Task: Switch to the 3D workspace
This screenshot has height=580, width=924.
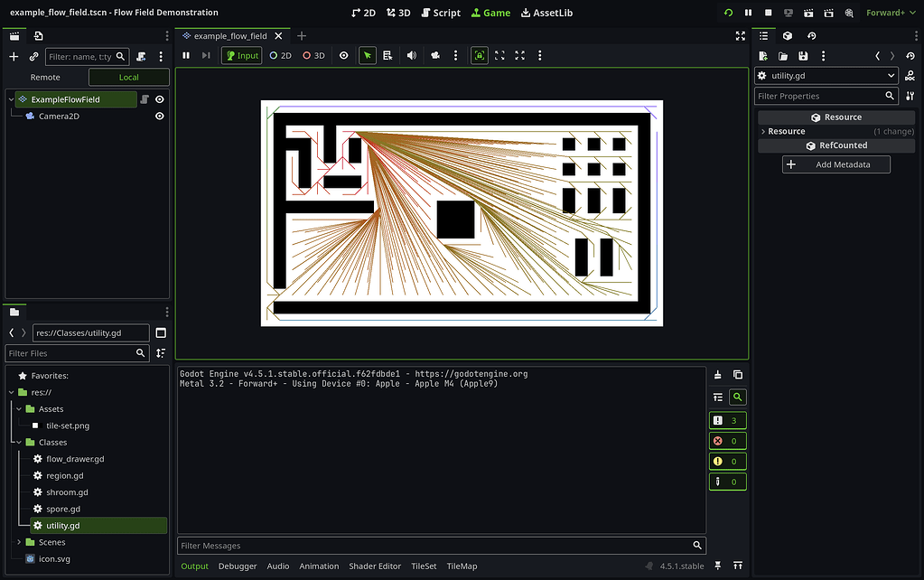Action: [398, 13]
